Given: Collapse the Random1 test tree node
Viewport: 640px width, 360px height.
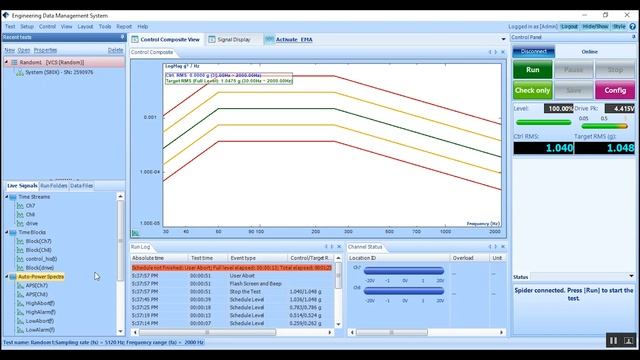Looking at the screenshot, I should [6, 62].
